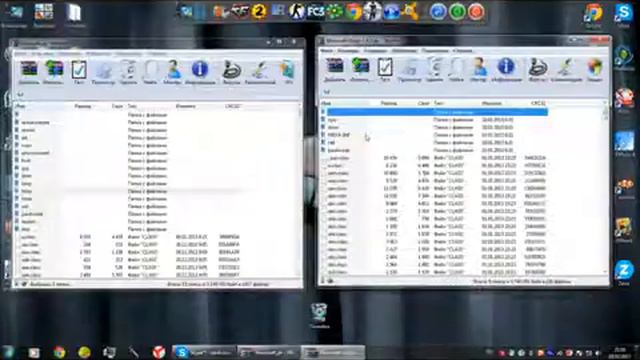
Task: Click View (Просмотр) icon in left WinRAR window
Action: (103, 73)
